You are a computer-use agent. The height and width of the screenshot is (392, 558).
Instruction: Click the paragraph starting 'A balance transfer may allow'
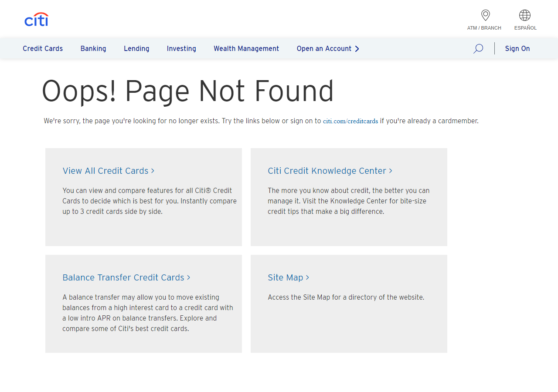point(148,313)
